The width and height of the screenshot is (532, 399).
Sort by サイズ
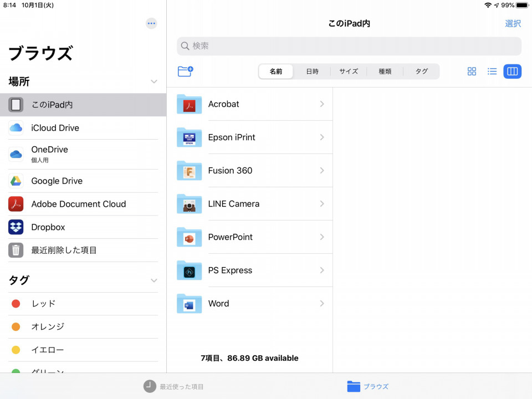[349, 71]
